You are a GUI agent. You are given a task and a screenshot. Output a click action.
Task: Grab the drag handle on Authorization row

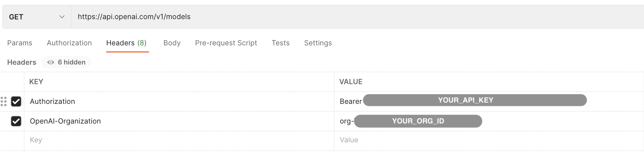pos(4,101)
